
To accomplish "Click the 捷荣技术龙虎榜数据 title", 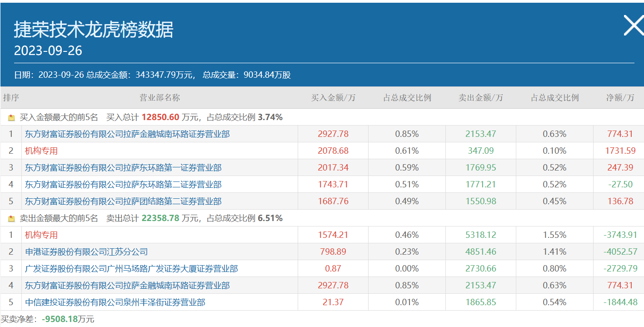I will (94, 30).
